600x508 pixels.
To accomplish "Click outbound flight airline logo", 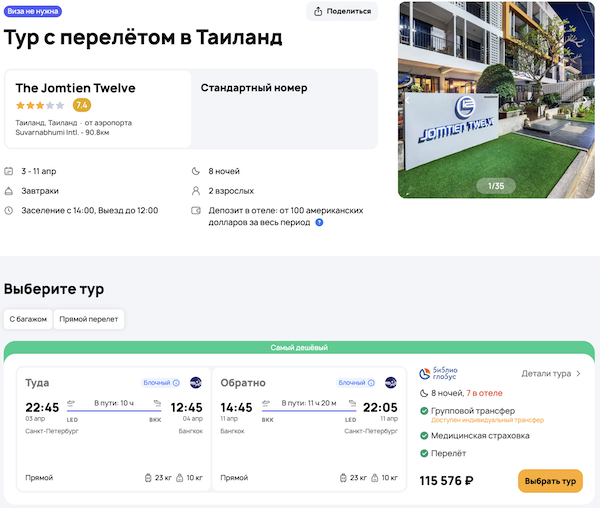I will [195, 382].
